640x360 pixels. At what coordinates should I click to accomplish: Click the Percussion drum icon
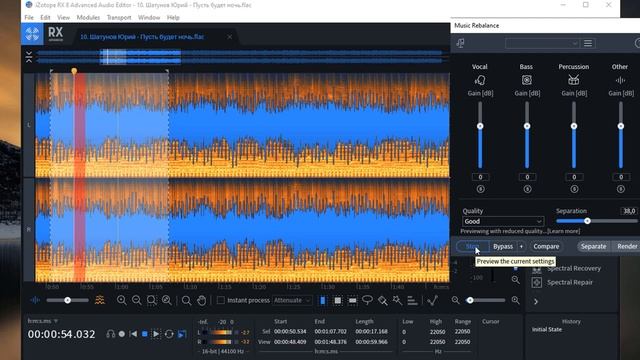tap(573, 80)
